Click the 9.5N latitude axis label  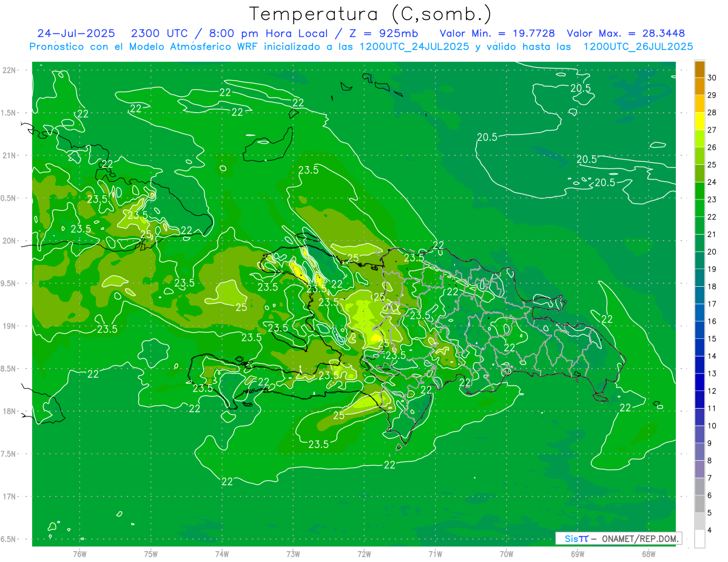(x=9, y=283)
